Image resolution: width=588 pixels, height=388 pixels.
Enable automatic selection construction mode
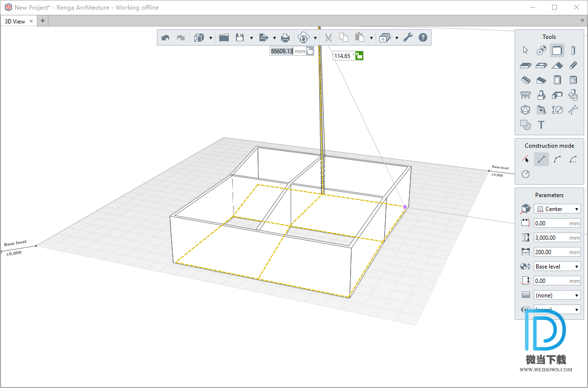[x=525, y=159]
